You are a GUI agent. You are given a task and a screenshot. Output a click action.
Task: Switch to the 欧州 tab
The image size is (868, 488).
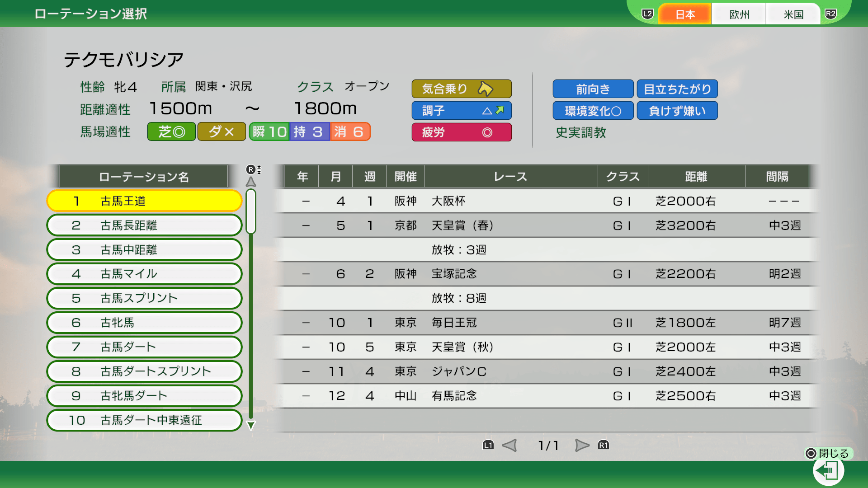pos(739,14)
